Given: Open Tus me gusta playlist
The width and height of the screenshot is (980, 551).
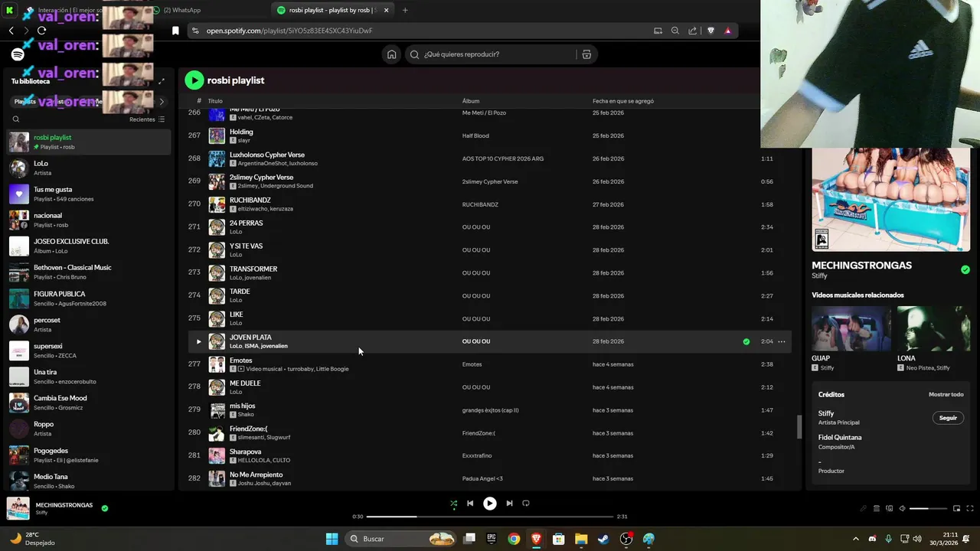Looking at the screenshot, I should [x=89, y=194].
